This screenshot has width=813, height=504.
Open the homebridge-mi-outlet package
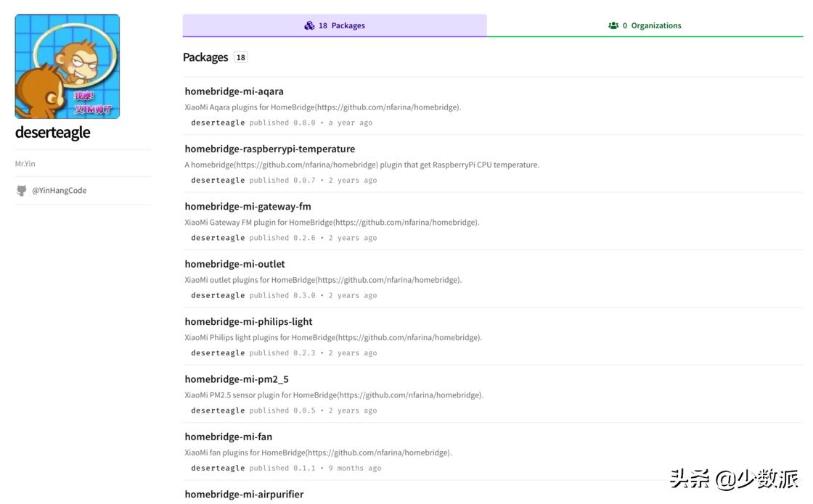click(234, 264)
